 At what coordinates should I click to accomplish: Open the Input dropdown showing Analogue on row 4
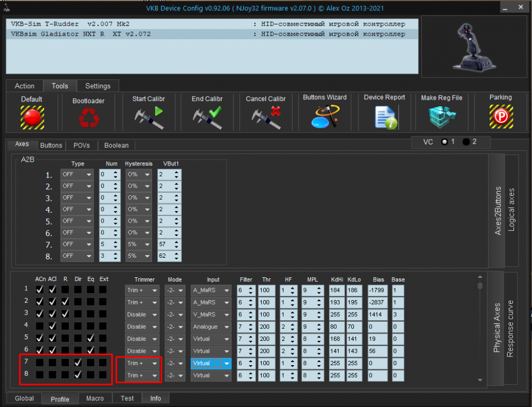(211, 327)
